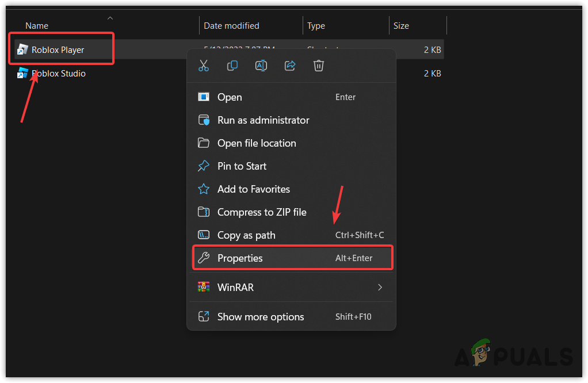Select Pin to Start
This screenshot has width=588, height=383.
[x=291, y=166]
